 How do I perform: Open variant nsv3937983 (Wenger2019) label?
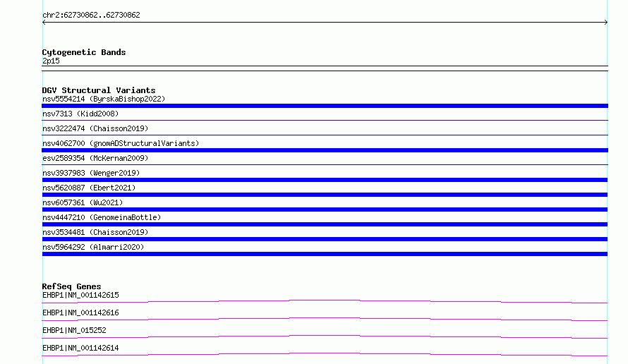[91, 173]
